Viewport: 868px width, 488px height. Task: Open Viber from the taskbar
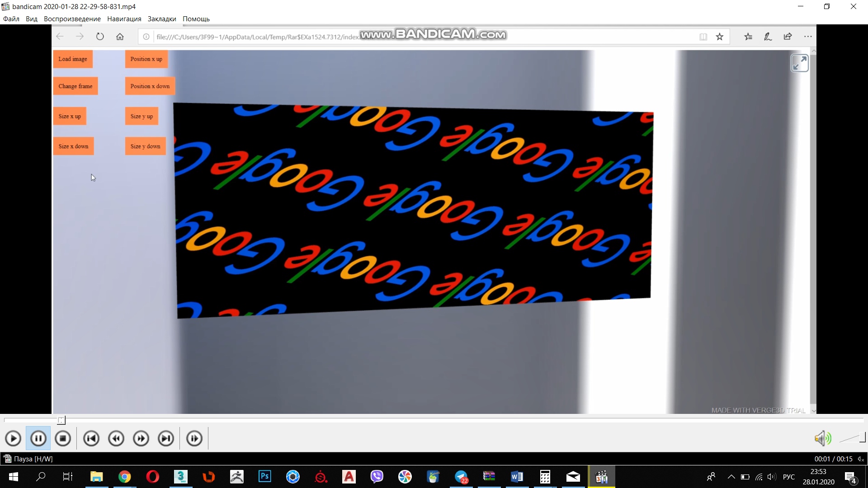pyautogui.click(x=377, y=477)
